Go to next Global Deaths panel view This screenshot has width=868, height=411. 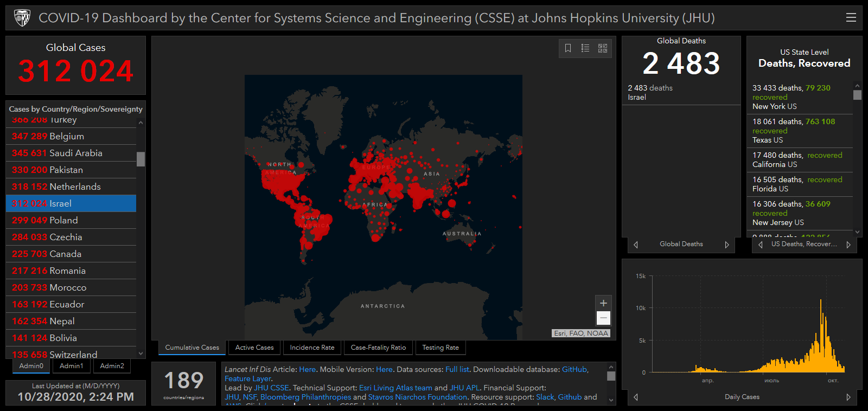pyautogui.click(x=727, y=245)
